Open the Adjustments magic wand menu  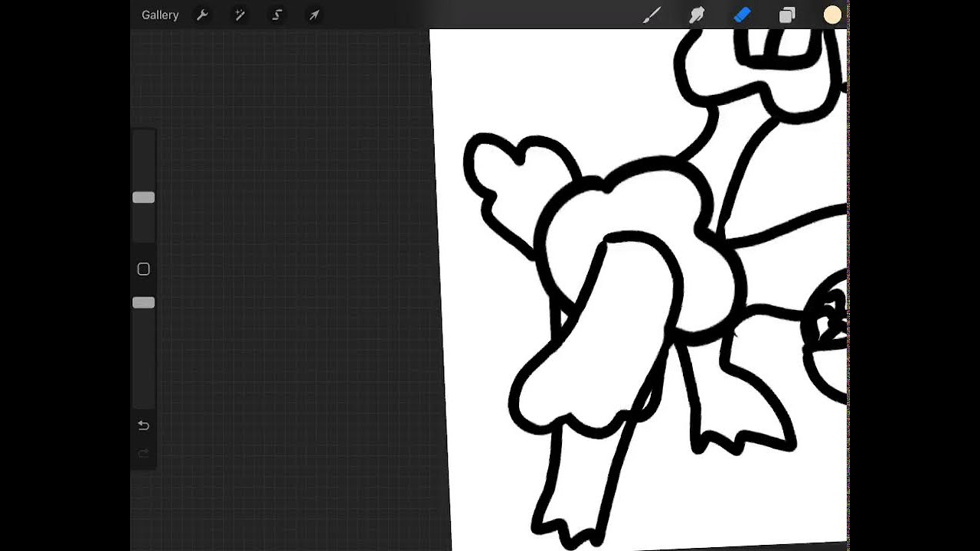pos(240,15)
